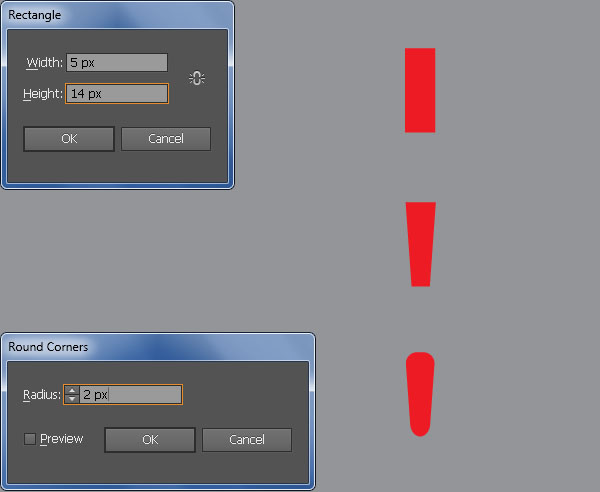Select the bottom rounded red shape
This screenshot has width=600, height=492.
tap(420, 394)
